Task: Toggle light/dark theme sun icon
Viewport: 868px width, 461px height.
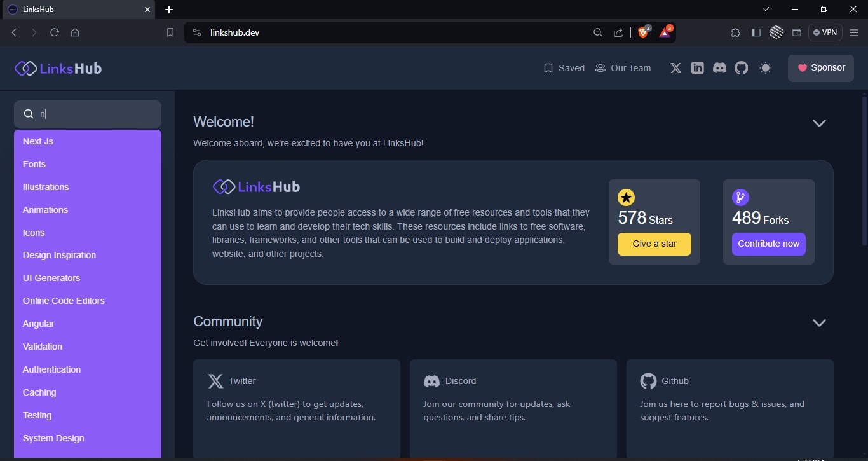Action: 765,68
